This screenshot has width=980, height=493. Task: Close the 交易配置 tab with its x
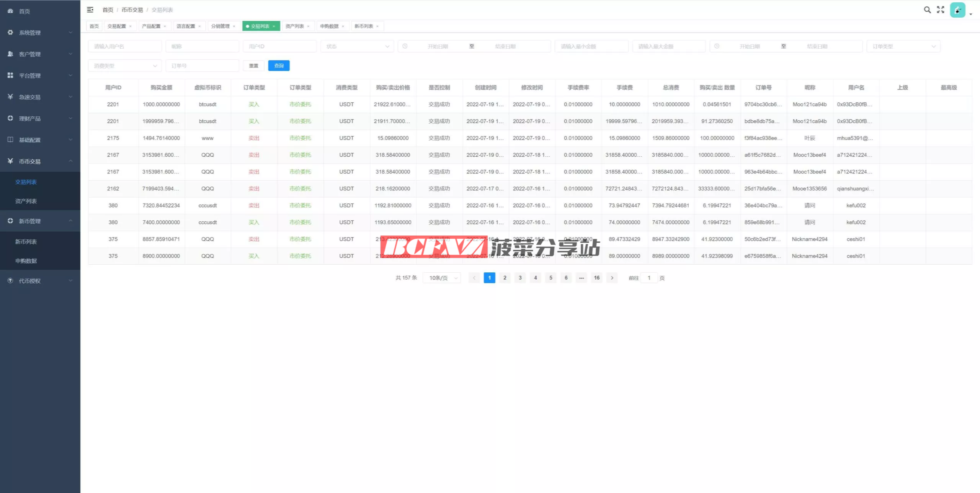(x=131, y=26)
